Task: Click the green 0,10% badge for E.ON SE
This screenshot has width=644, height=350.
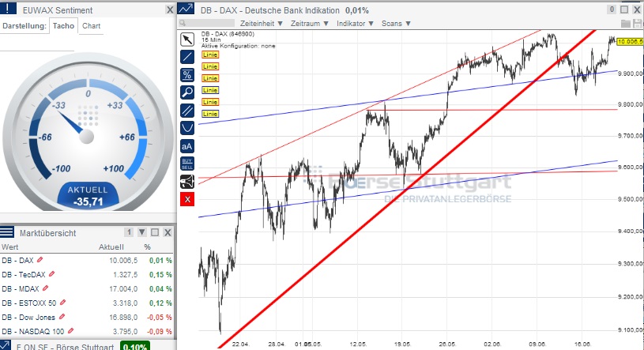Action: pyautogui.click(x=135, y=346)
